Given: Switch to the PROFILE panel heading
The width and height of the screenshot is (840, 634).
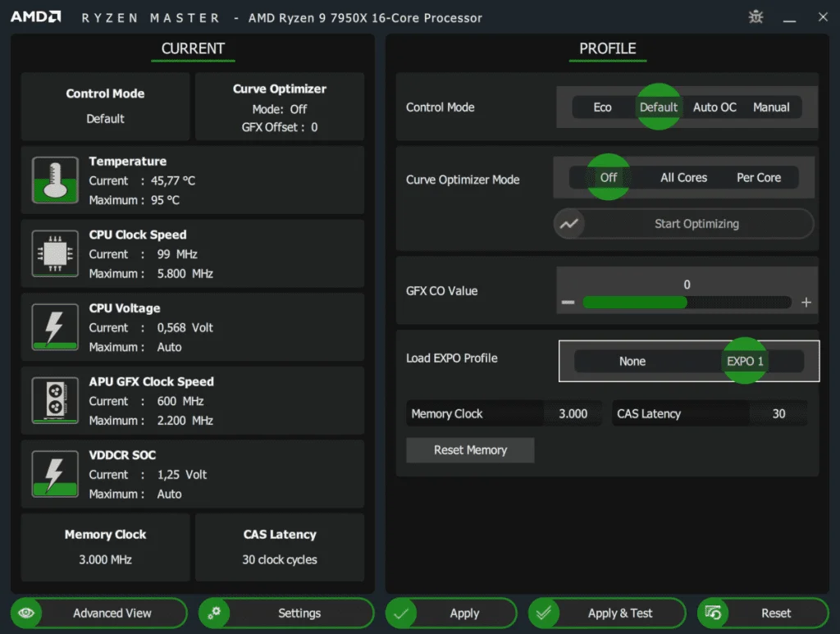Looking at the screenshot, I should click(x=608, y=48).
